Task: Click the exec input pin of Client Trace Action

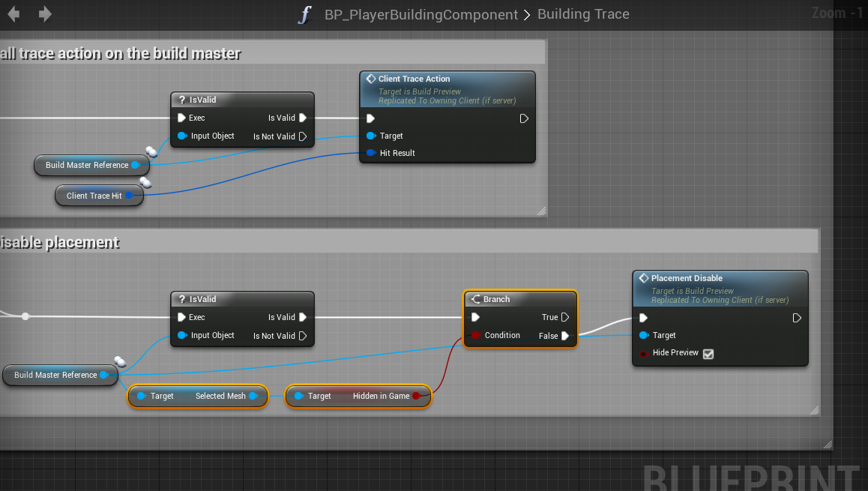Action: point(371,118)
